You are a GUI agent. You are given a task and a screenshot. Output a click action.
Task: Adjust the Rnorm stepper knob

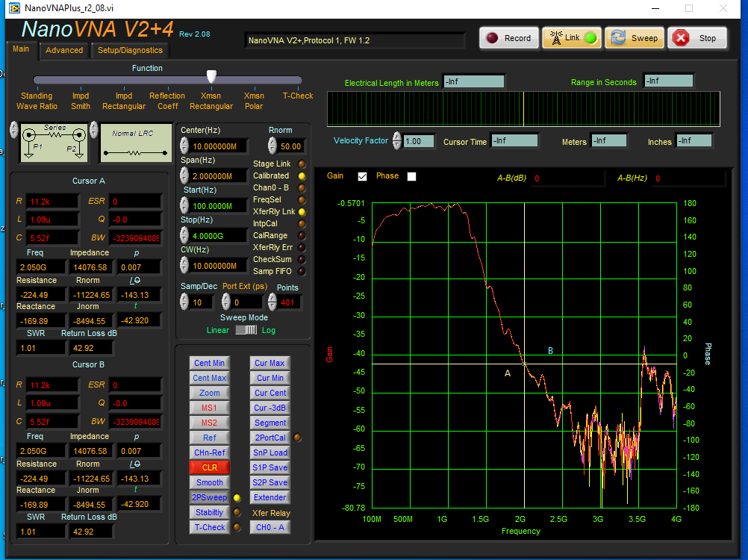click(272, 146)
